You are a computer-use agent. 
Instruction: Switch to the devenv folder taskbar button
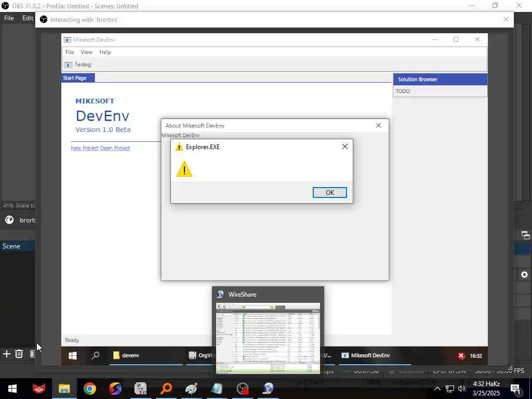coord(146,355)
